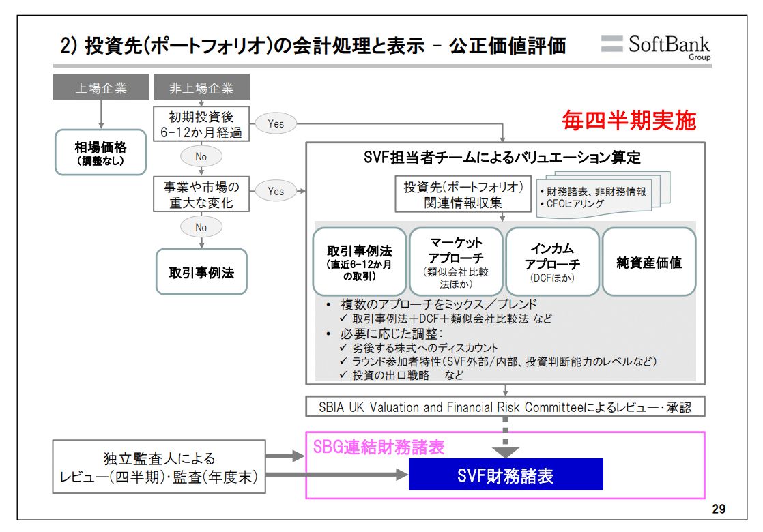Image resolution: width=763 pixels, height=532 pixels.
Task: Click 複数のアプローチをミックス/ブレンド bullet
Action: (x=431, y=304)
